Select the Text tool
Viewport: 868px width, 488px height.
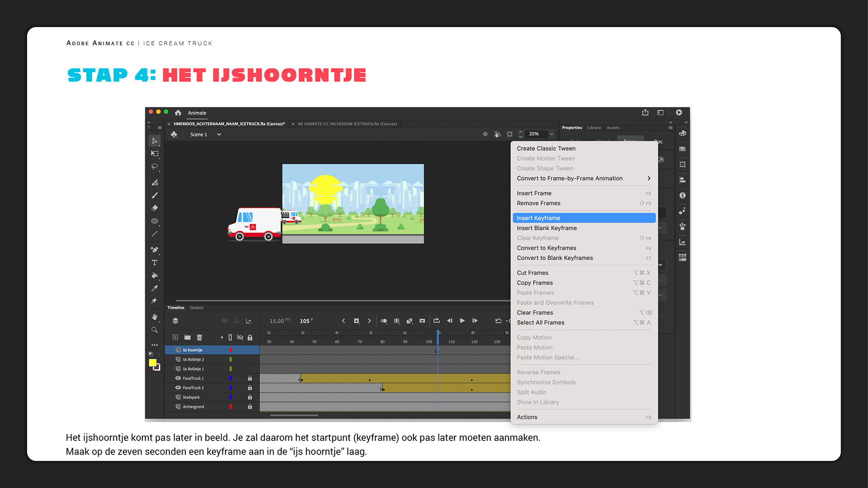155,263
